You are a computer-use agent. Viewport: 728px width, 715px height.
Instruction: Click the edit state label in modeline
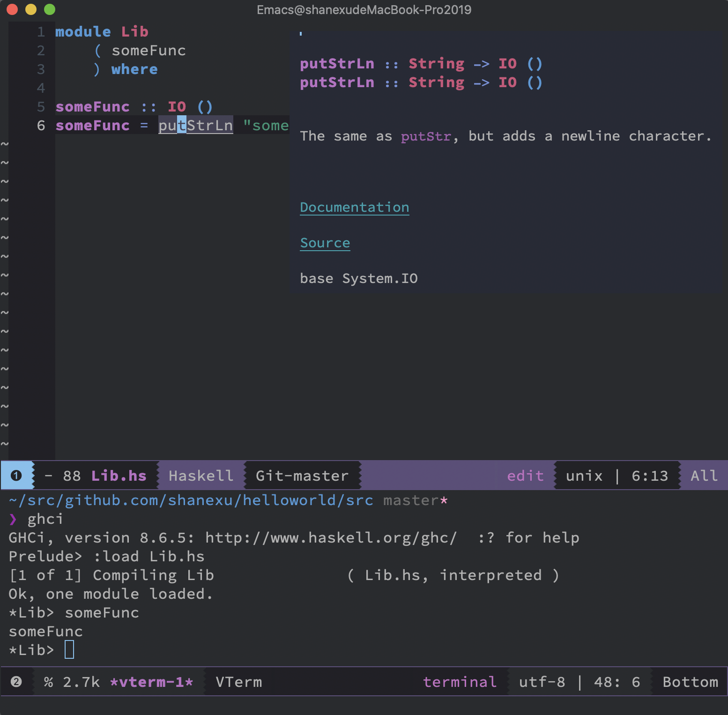pyautogui.click(x=525, y=476)
